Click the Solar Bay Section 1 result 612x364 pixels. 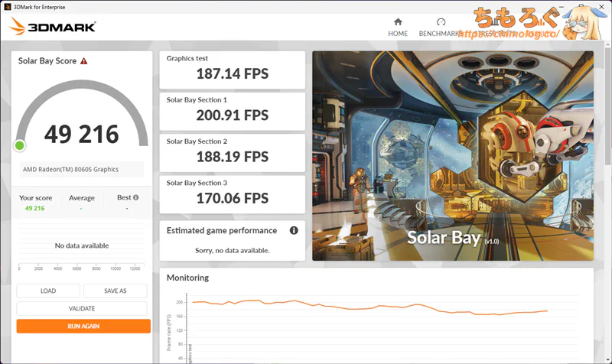click(x=232, y=110)
